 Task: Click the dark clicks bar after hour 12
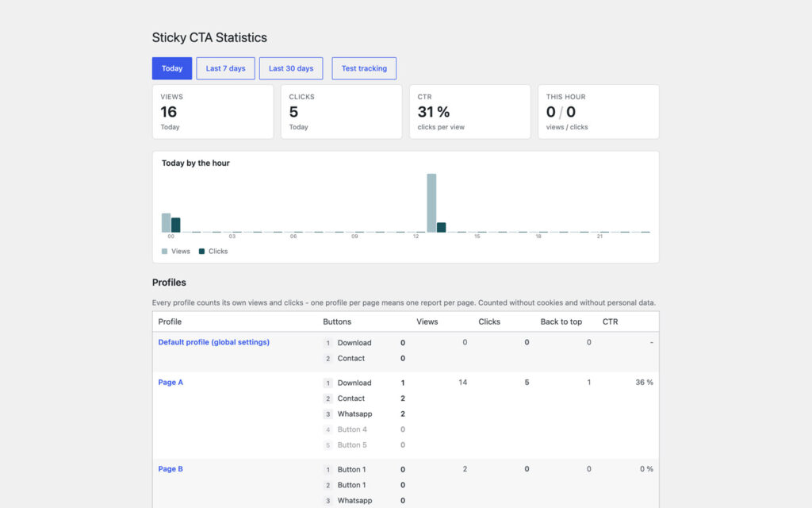tap(441, 228)
